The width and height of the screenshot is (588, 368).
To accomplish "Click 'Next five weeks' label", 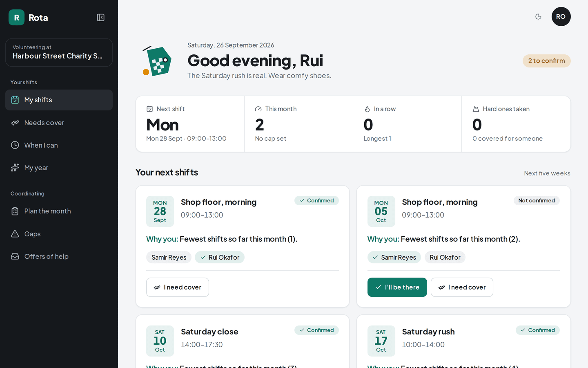I will (x=547, y=173).
